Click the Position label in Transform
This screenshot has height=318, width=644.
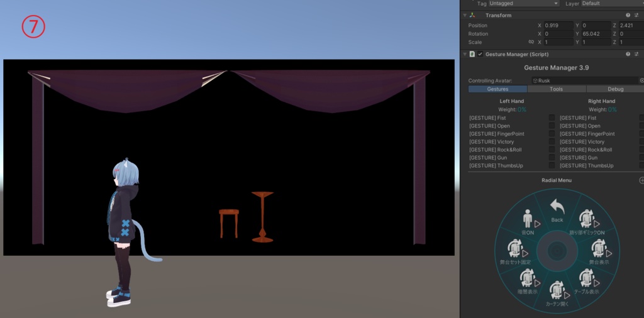click(478, 25)
